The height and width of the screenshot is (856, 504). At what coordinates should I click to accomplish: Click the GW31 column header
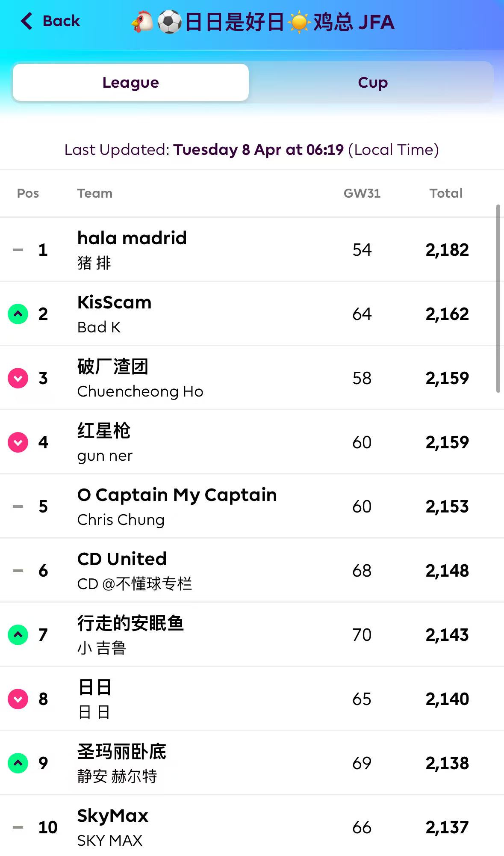point(362,193)
